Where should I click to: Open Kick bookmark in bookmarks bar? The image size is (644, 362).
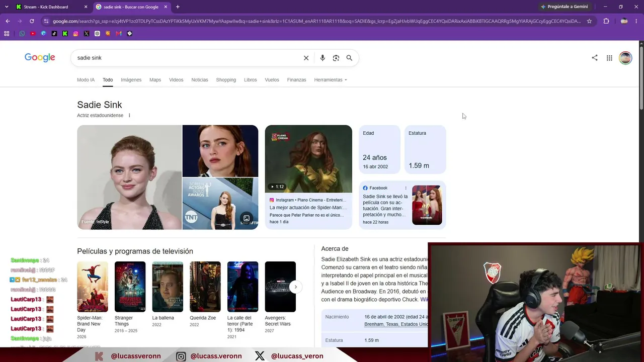point(65,34)
